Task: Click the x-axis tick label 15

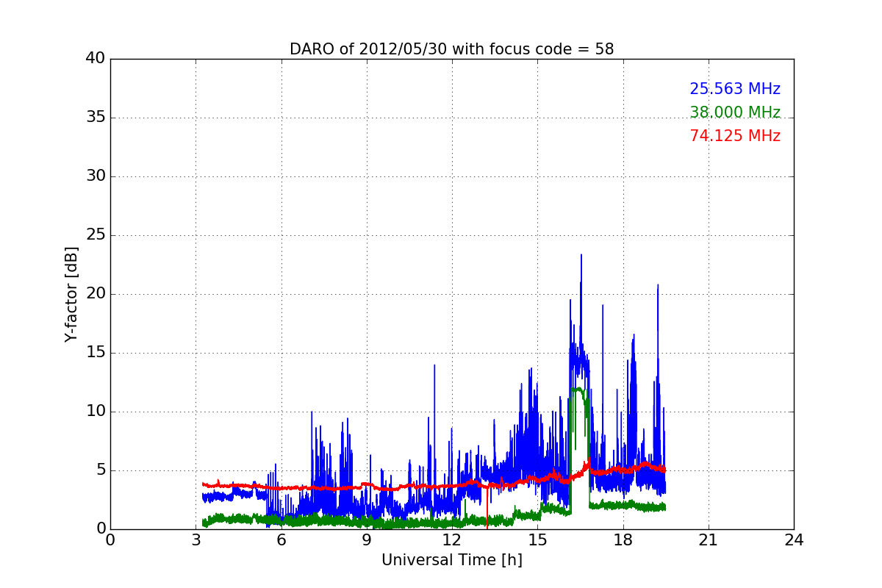Action: point(537,540)
